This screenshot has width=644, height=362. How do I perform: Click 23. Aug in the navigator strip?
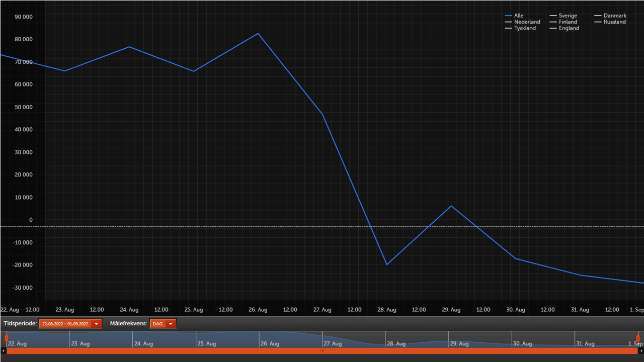(x=80, y=344)
